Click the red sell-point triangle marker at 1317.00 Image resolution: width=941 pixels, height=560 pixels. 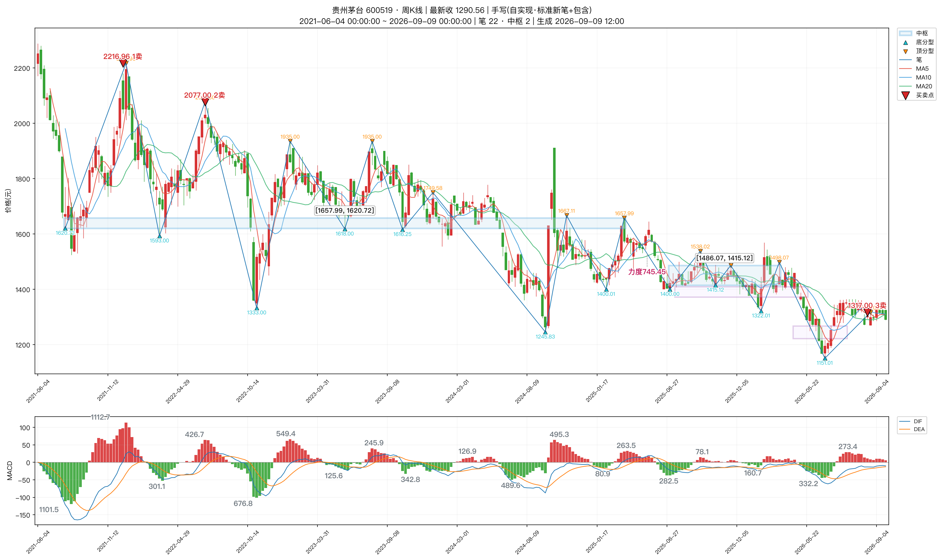tap(867, 313)
